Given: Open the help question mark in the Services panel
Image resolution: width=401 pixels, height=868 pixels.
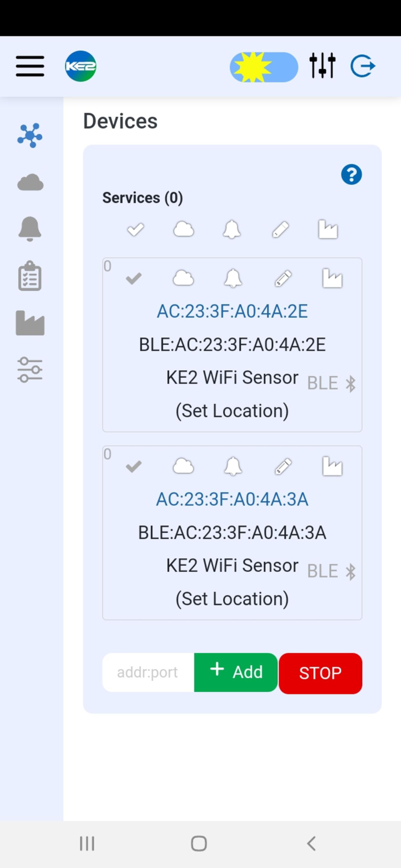Looking at the screenshot, I should [351, 174].
